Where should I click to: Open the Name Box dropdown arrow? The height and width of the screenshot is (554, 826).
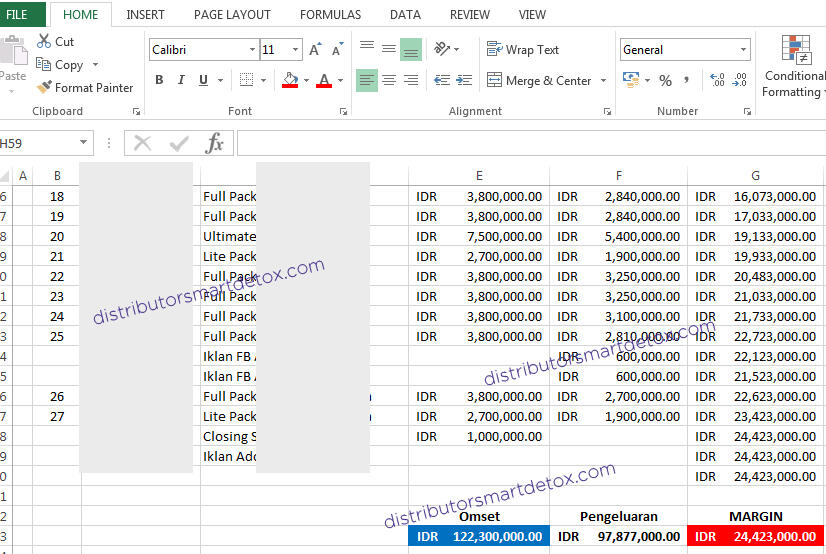pyautogui.click(x=83, y=142)
